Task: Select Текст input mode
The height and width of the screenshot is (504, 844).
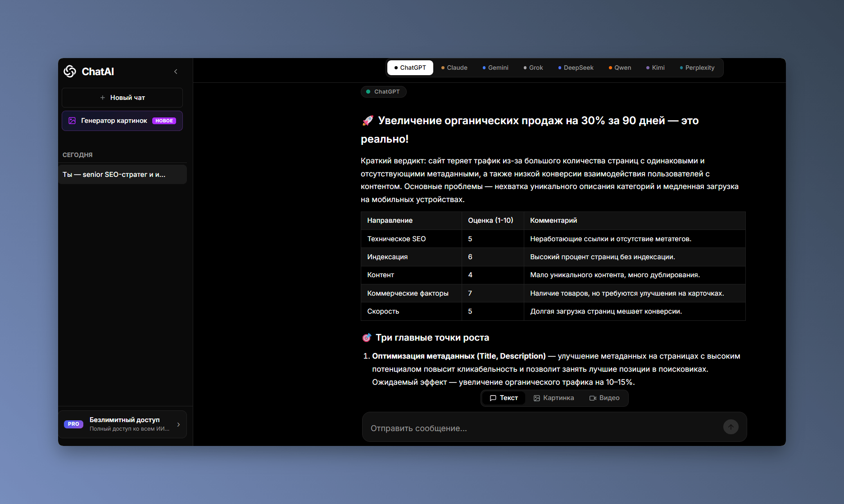Action: (x=504, y=398)
